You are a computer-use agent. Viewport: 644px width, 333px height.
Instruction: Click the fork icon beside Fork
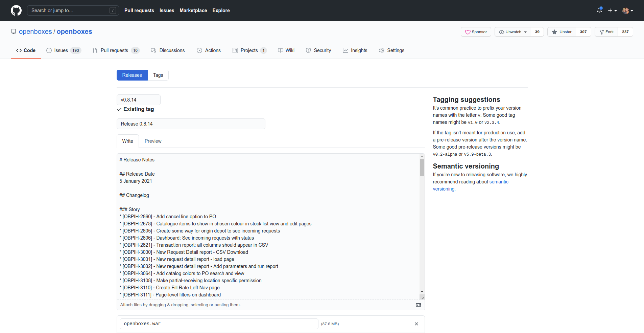click(602, 32)
